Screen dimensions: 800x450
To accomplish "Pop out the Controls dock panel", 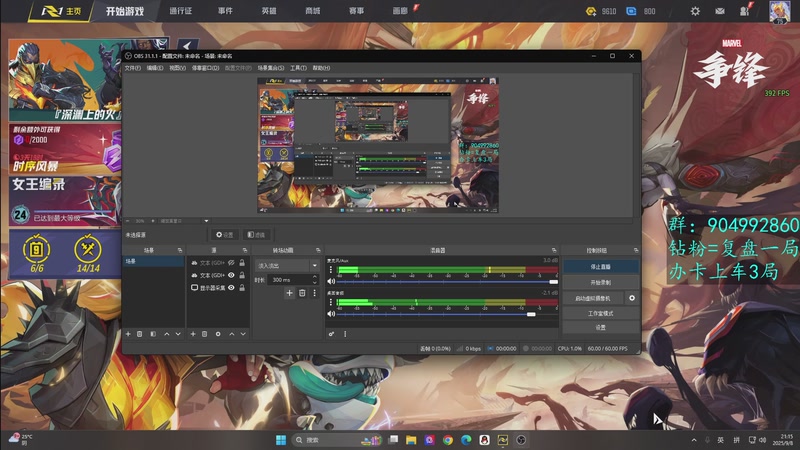I will click(x=636, y=250).
